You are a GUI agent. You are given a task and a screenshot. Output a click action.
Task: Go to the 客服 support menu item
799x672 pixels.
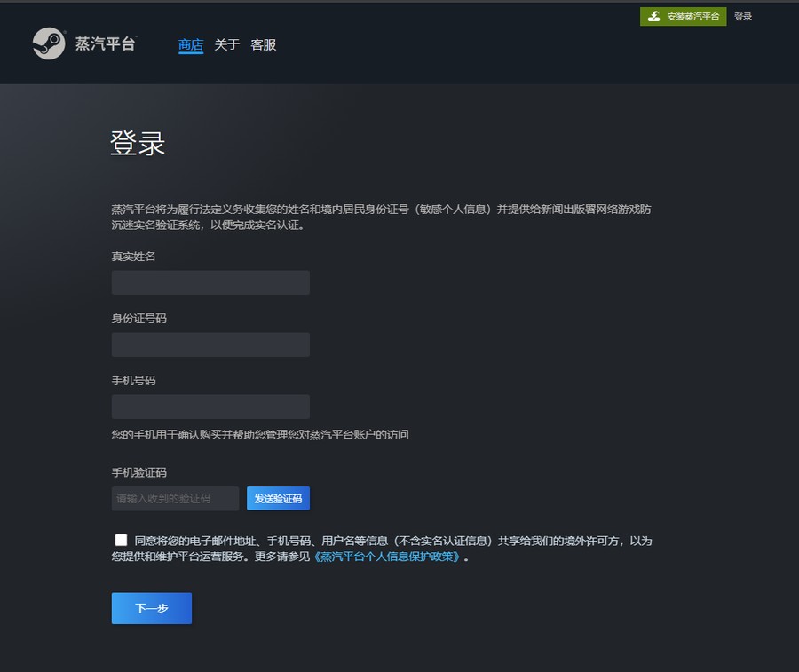click(263, 45)
